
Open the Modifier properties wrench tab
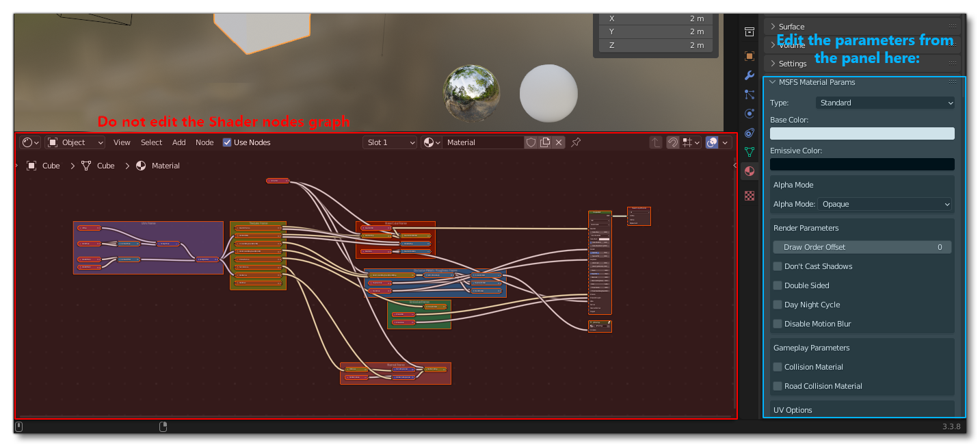coord(750,75)
